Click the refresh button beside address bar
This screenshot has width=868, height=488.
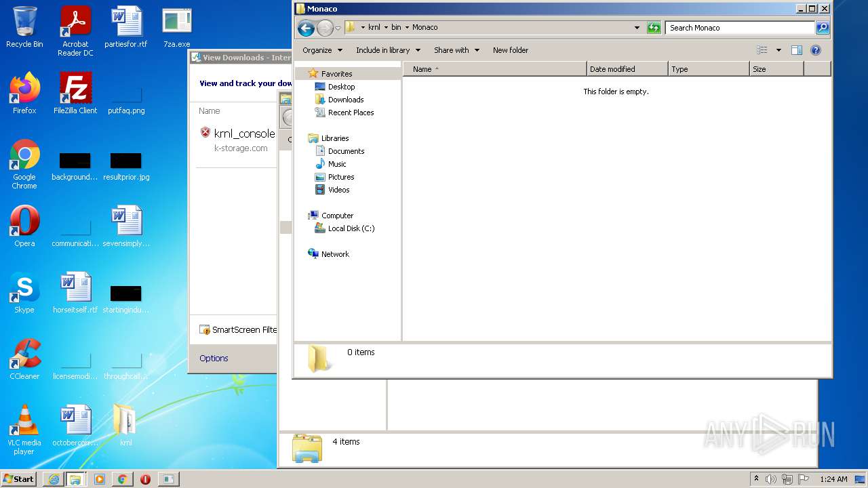click(654, 28)
